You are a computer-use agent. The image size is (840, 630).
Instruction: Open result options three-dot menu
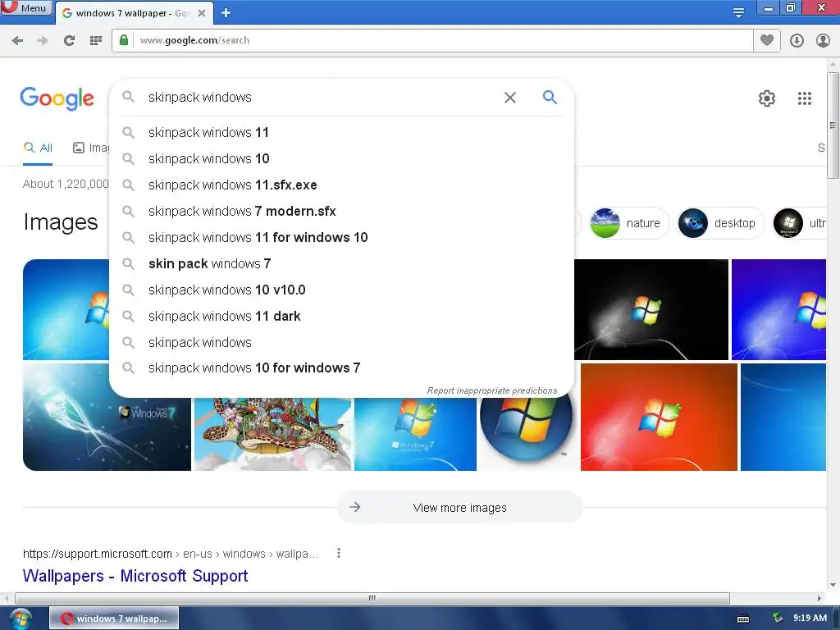[339, 554]
